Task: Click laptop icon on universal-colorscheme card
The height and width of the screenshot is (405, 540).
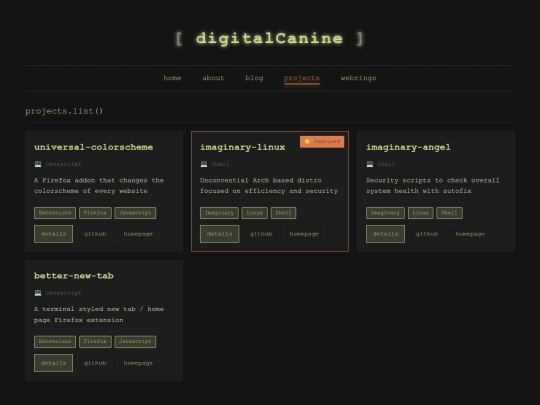Action: tap(38, 164)
